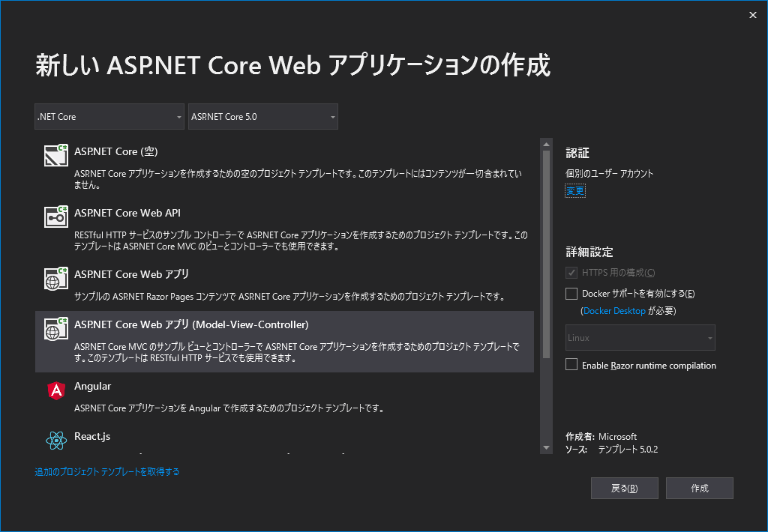Open the Linux OS dropdown

(640, 338)
